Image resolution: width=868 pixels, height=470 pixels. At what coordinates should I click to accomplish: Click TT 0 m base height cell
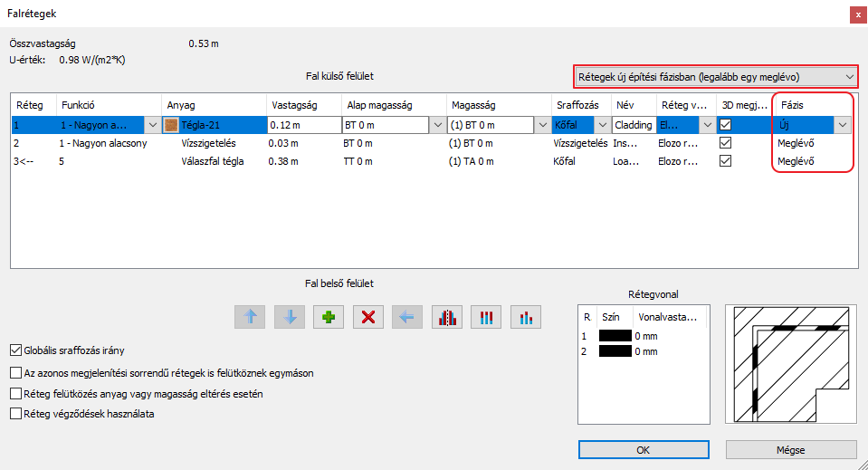tap(358, 161)
